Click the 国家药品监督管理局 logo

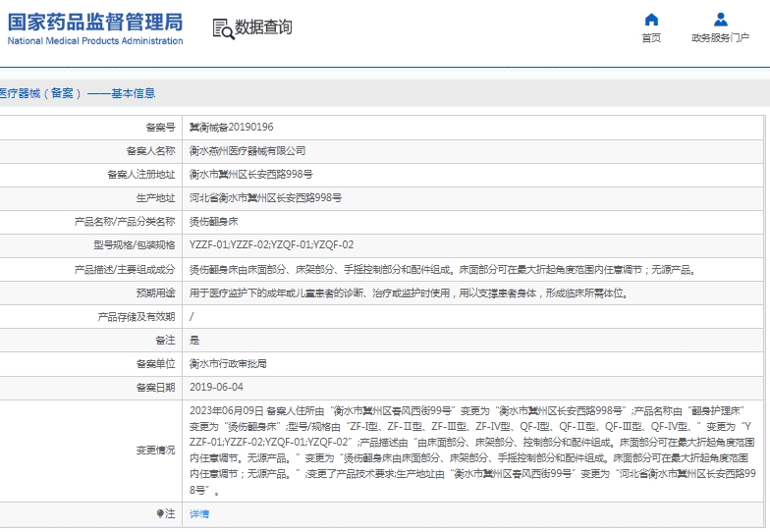[x=95, y=28]
